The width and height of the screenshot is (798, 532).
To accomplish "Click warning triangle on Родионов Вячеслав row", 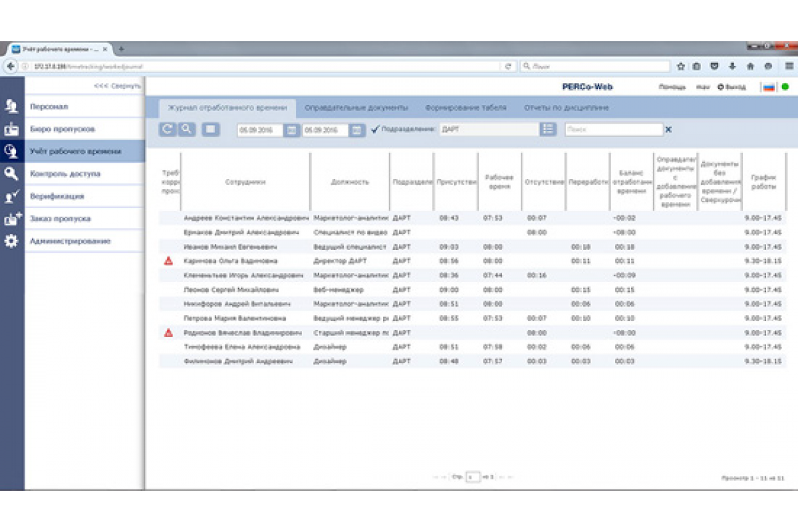I will click(168, 332).
